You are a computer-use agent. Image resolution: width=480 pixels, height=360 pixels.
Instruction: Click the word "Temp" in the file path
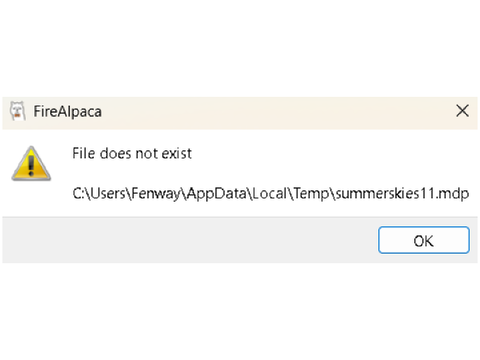point(311,194)
